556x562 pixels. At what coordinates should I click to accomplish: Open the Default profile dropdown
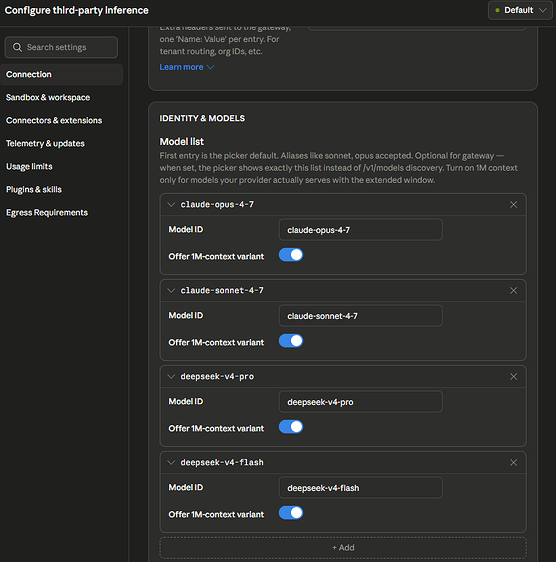click(520, 10)
